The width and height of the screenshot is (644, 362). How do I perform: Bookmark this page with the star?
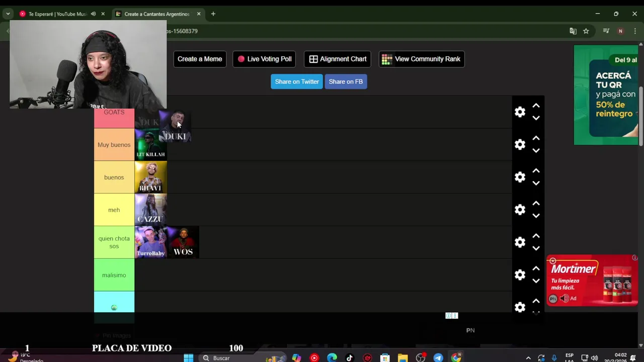(x=586, y=31)
